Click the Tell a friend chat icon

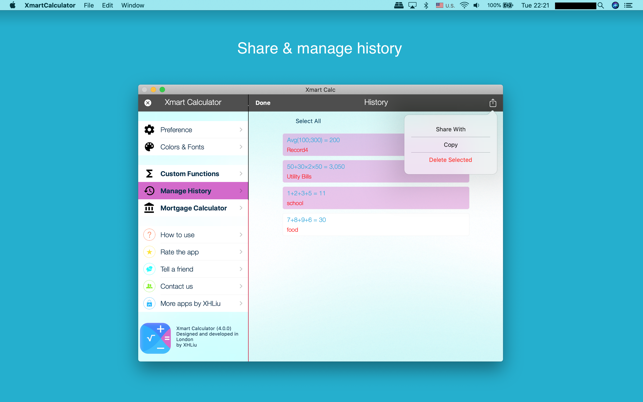coord(149,269)
